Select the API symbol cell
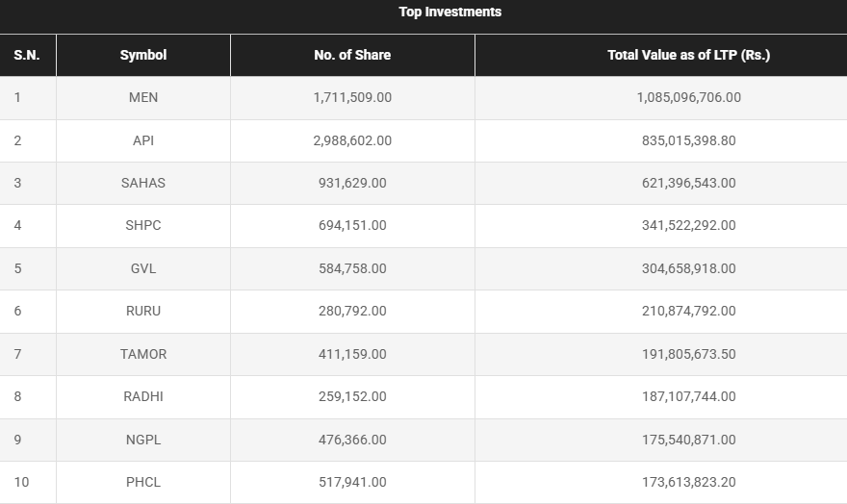 (x=143, y=140)
